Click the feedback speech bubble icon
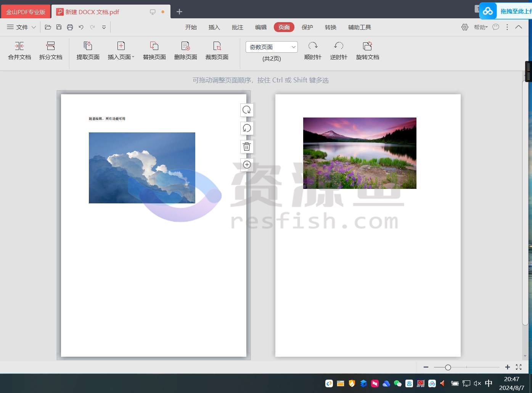This screenshot has width=532, height=393. coord(496,27)
